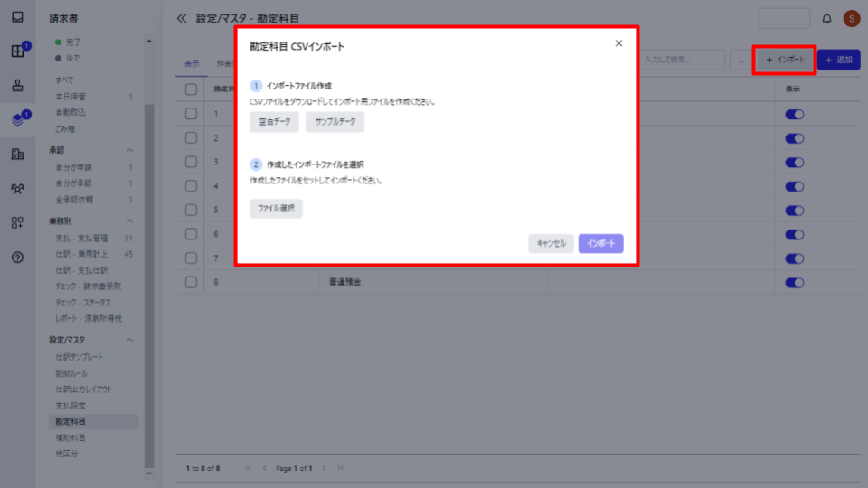Viewport: 868px width, 488px height.
Task: Close the CSV import dialog with X
Action: 618,43
